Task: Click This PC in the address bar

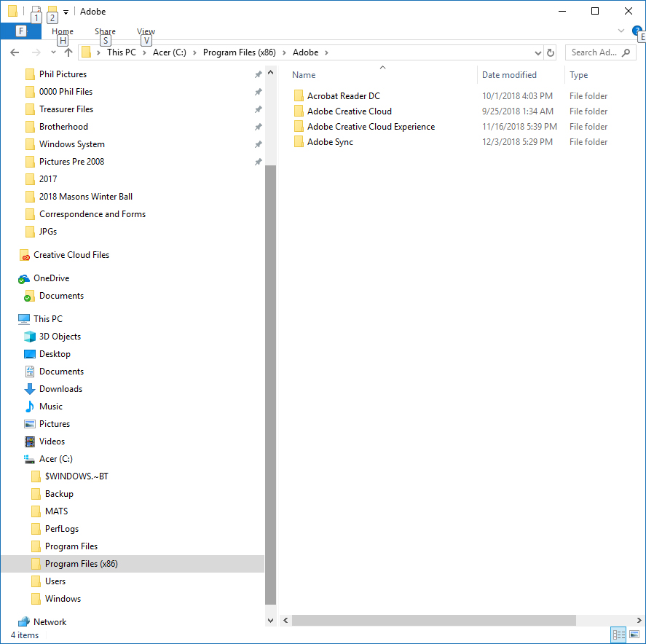Action: click(122, 52)
